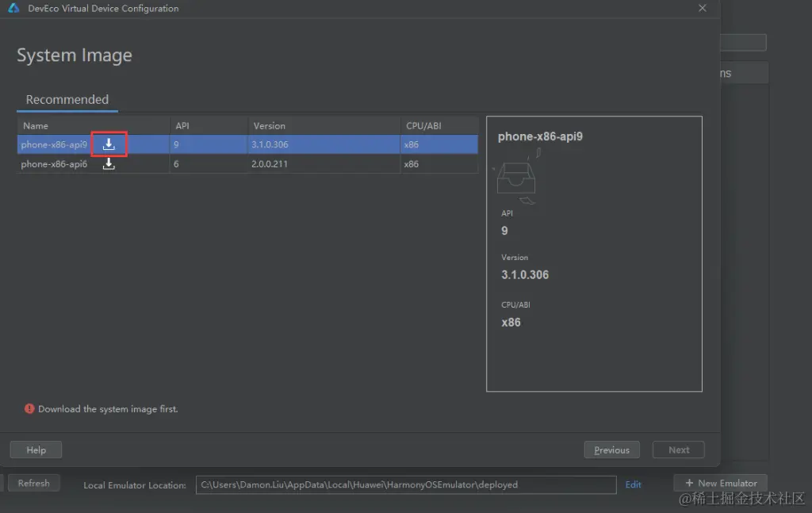Click the 'Download the system image first.' message

108,409
